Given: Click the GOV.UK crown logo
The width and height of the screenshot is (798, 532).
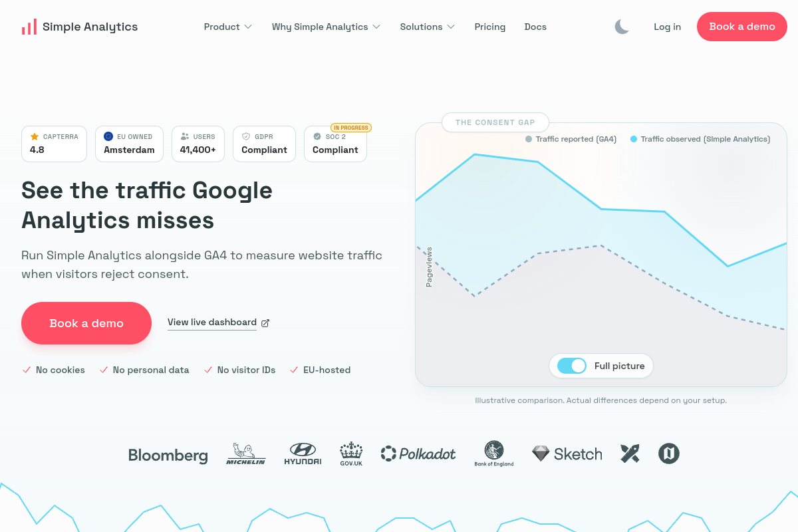Looking at the screenshot, I should pyautogui.click(x=350, y=454).
